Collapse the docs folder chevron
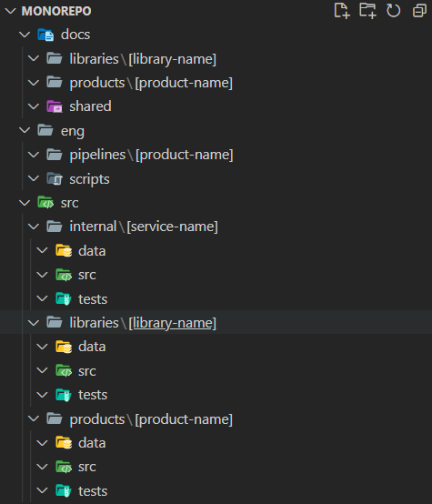Screen dimensions: 432x504 pos(25,35)
